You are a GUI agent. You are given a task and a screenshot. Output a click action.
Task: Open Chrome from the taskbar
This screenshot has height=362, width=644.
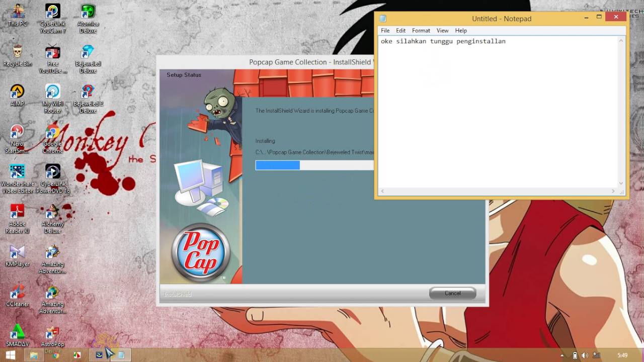(x=56, y=355)
